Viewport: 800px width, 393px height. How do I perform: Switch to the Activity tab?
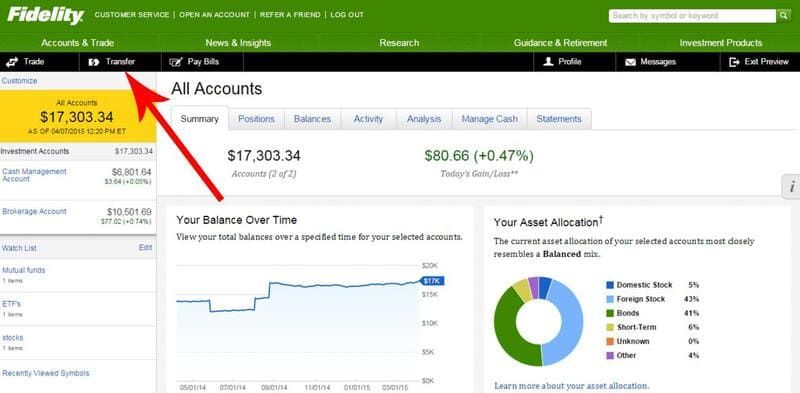pos(368,118)
